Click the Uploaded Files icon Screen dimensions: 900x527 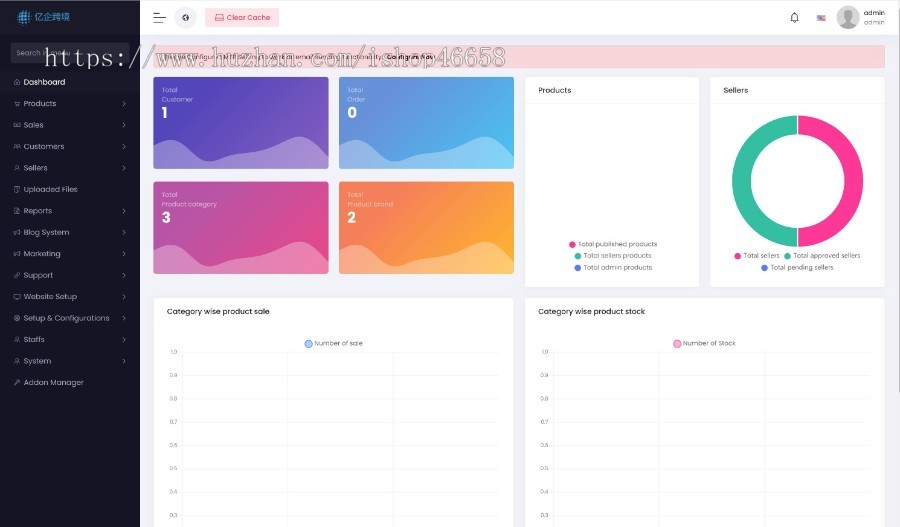tap(17, 189)
